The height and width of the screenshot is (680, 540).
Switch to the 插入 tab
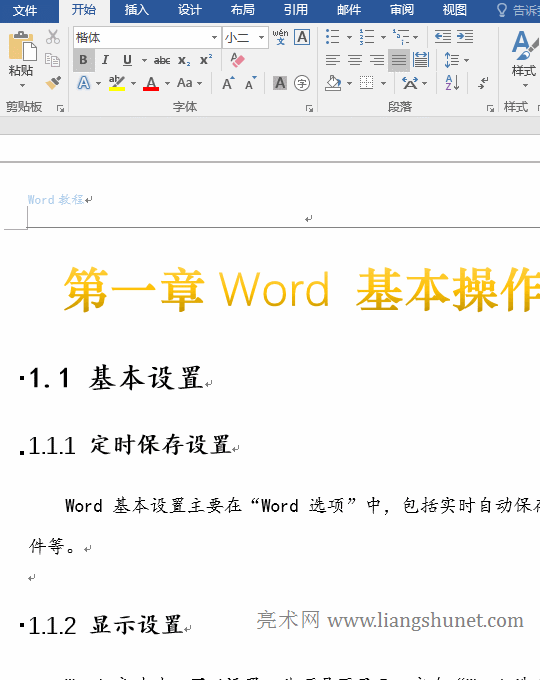pos(137,10)
